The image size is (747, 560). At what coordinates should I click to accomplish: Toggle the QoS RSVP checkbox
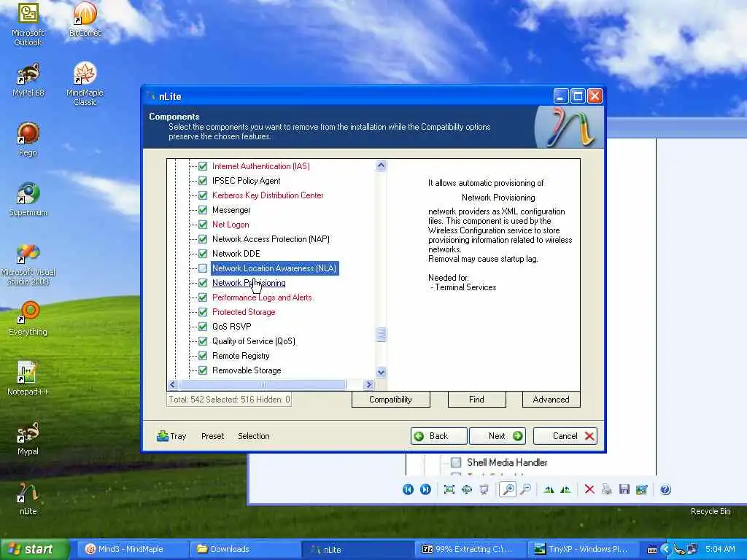(x=203, y=327)
